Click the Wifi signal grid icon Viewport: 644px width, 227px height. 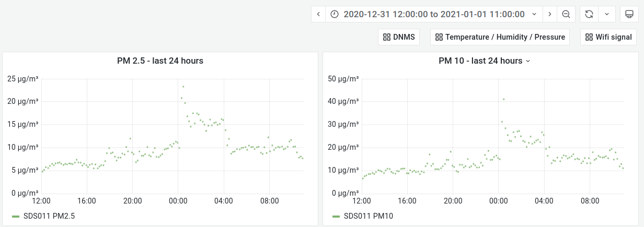589,37
